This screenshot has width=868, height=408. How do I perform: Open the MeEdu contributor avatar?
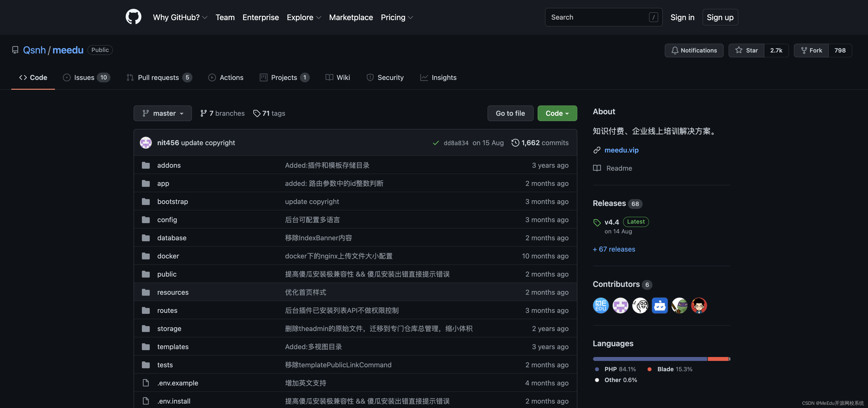coord(600,305)
